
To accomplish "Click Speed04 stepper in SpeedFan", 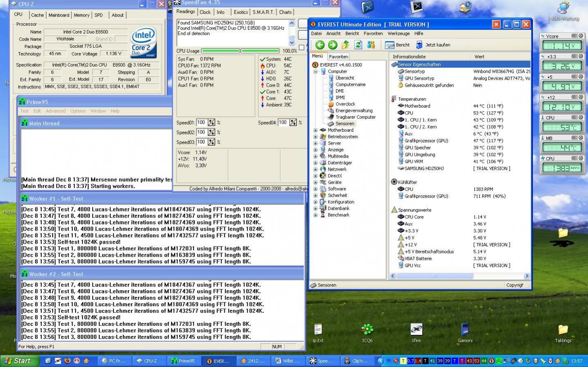I will click(293, 123).
